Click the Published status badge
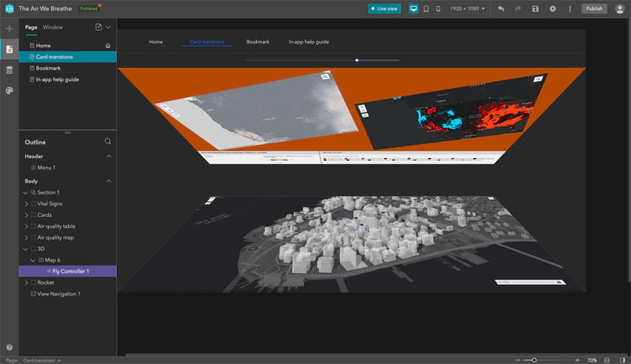 pos(89,8)
